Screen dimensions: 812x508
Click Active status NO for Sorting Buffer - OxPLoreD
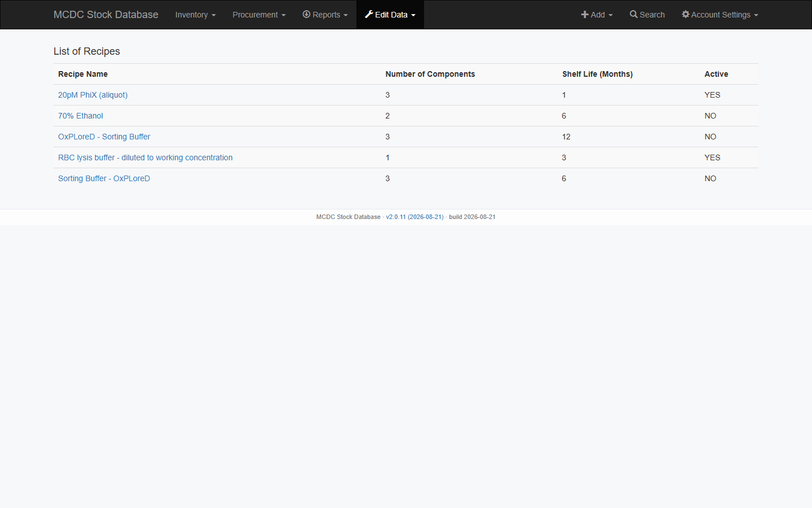point(710,178)
